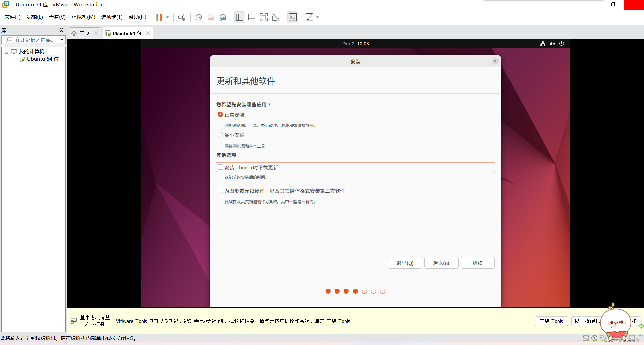644x345 pixels.
Task: Show the thumbnail bar
Action: point(252,17)
